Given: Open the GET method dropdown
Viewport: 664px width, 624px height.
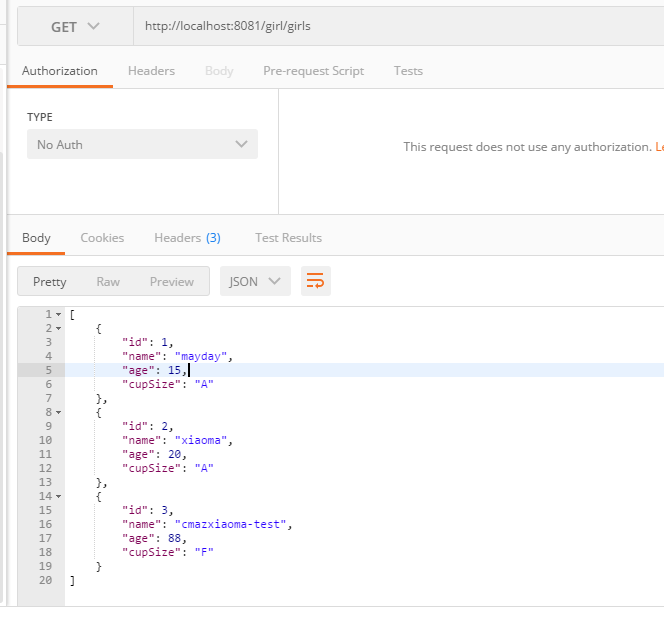Looking at the screenshot, I should pyautogui.click(x=75, y=27).
